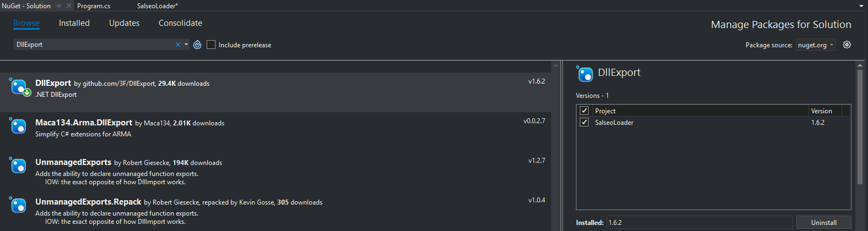
Task: Switch to the Installed tab
Action: [x=74, y=23]
